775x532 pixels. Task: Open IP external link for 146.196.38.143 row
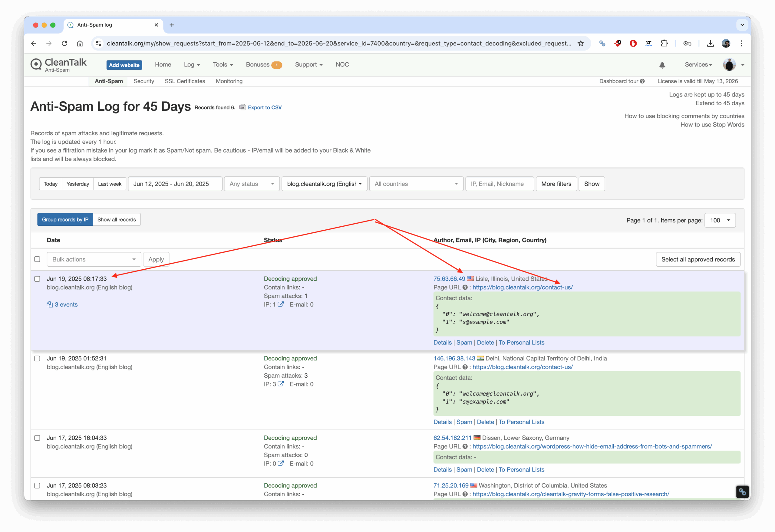[281, 384]
